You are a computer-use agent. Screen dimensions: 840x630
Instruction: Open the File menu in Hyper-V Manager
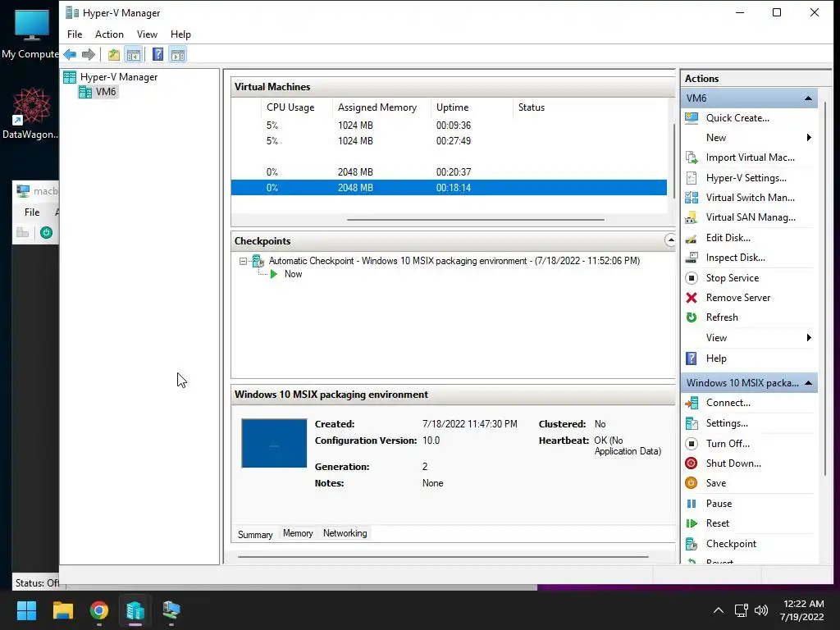[75, 34]
